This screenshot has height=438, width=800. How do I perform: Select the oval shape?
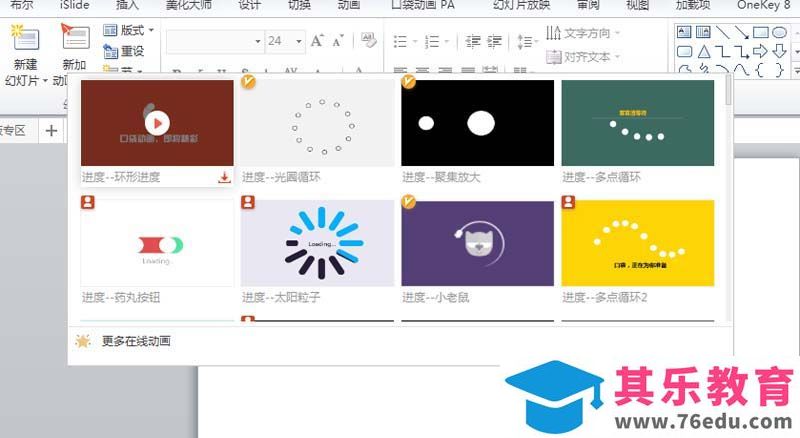779,32
